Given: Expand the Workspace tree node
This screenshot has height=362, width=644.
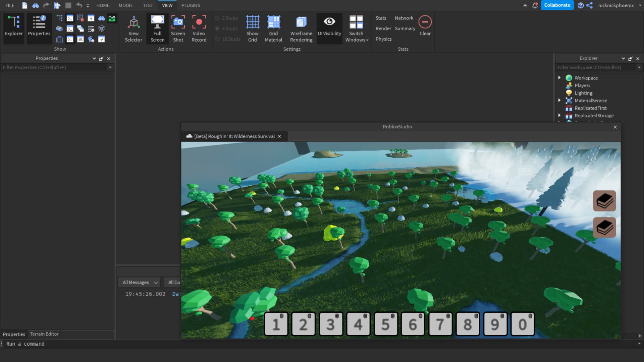Looking at the screenshot, I should point(559,78).
